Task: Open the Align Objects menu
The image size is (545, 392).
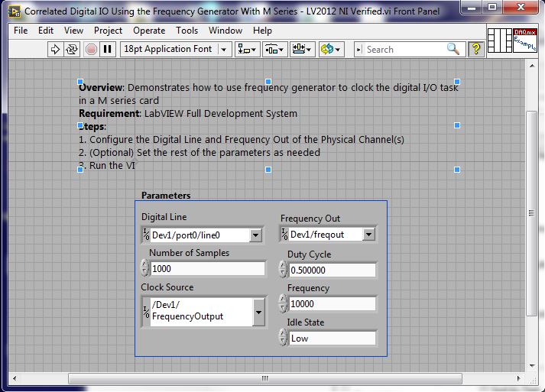Action: pos(248,49)
